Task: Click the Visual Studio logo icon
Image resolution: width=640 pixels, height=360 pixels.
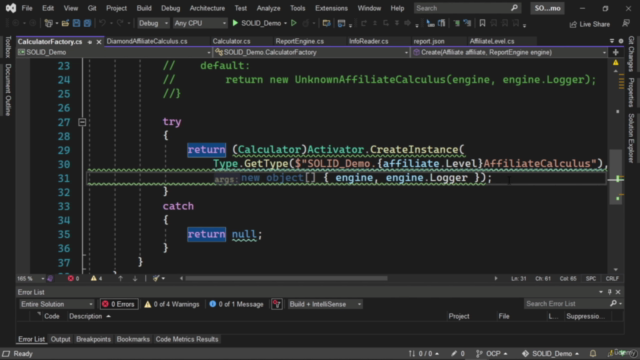Action: [11, 8]
